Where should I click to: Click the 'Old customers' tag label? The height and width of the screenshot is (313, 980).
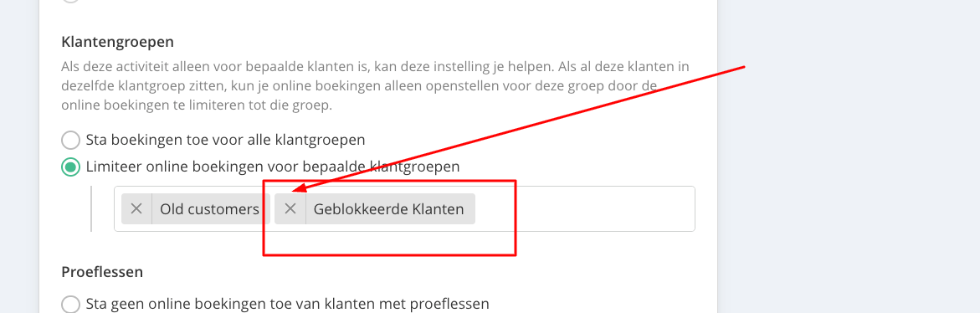point(209,208)
